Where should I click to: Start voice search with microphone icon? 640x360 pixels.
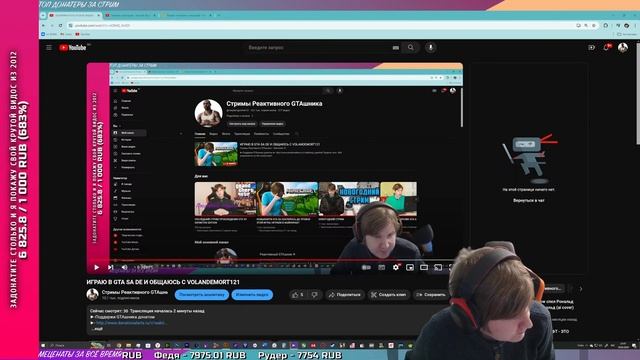[431, 47]
